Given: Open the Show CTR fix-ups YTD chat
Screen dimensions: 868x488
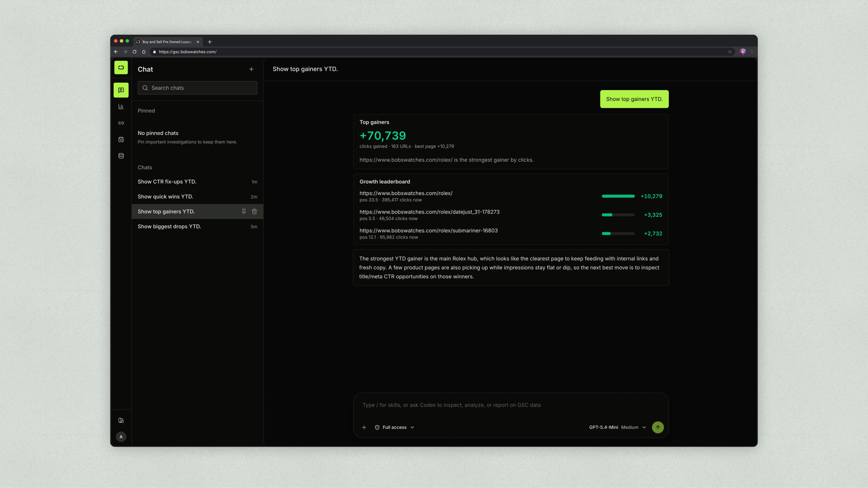Looking at the screenshot, I should point(197,182).
